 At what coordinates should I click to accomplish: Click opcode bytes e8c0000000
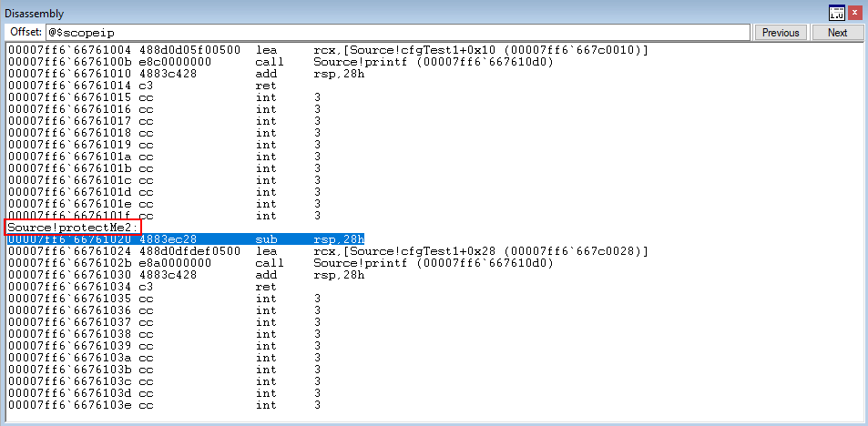click(x=175, y=62)
